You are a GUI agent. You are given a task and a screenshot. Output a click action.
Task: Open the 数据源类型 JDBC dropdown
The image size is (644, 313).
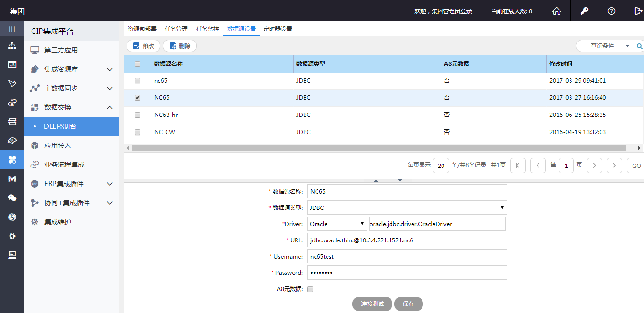coord(407,208)
